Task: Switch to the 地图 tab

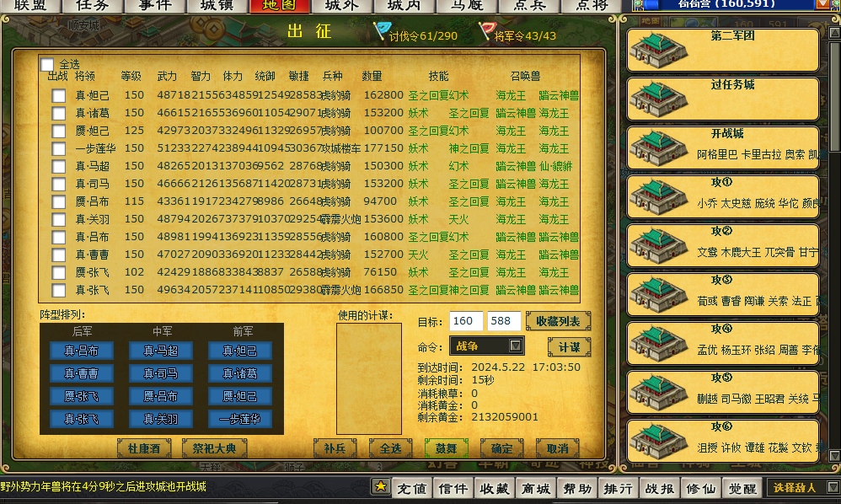Action: (x=279, y=6)
